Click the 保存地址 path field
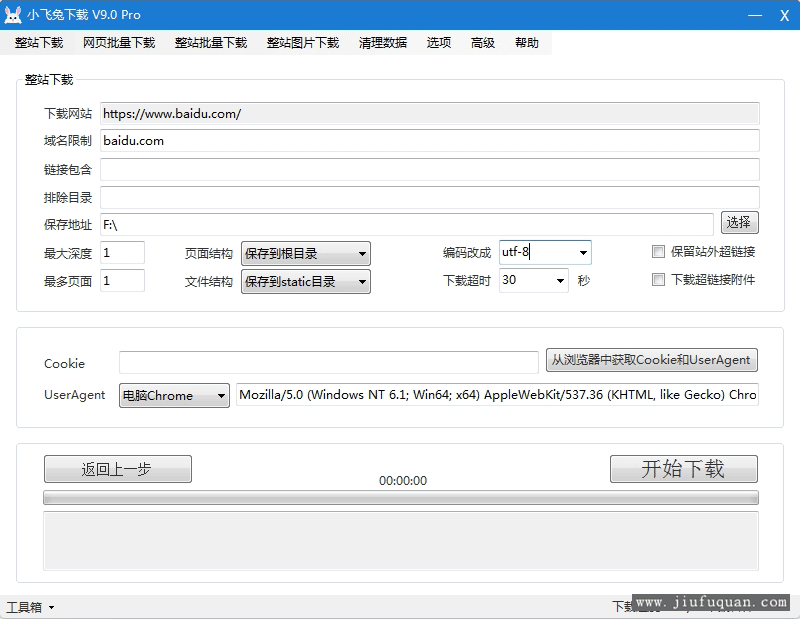The width and height of the screenshot is (800, 619). [407, 225]
